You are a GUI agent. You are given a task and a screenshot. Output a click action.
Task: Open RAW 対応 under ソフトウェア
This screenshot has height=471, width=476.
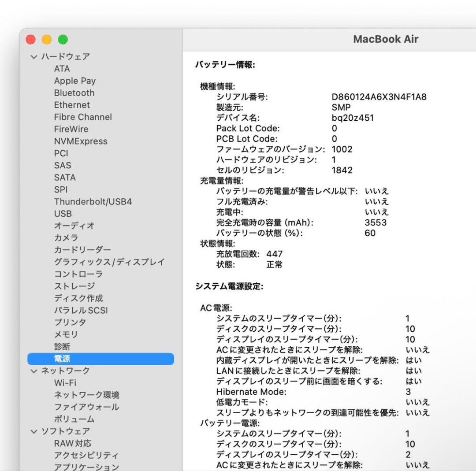(x=72, y=442)
